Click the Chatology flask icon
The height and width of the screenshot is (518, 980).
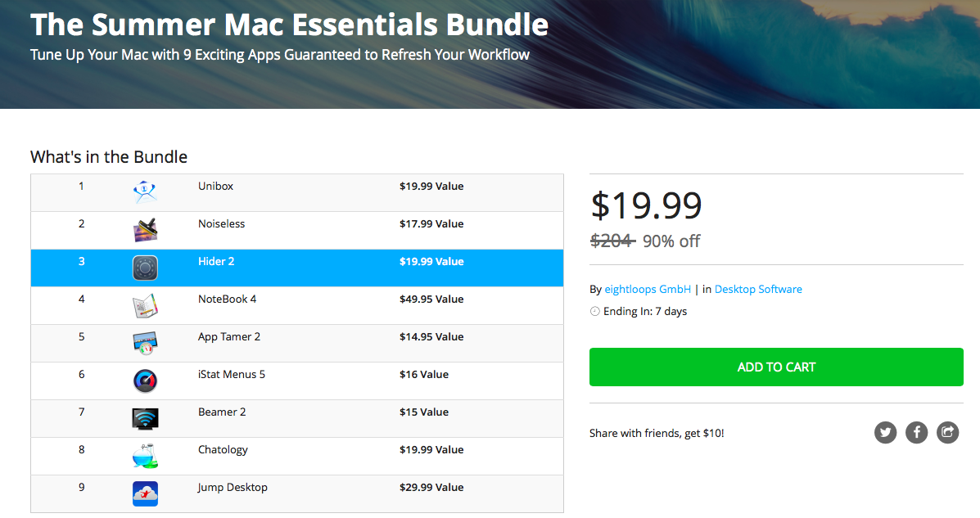tap(145, 456)
